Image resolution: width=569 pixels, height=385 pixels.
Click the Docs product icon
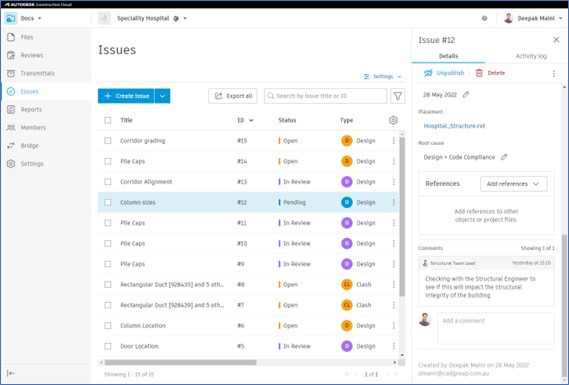pyautogui.click(x=11, y=18)
